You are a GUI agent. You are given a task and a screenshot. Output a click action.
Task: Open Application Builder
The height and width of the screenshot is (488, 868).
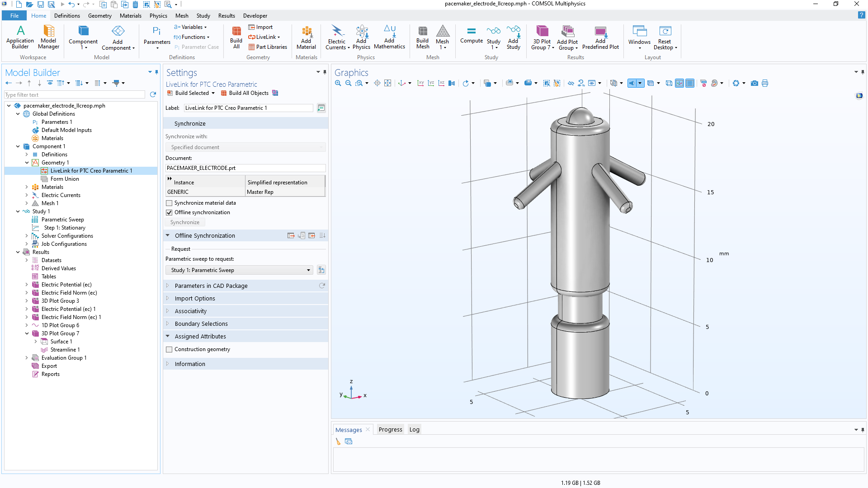click(20, 32)
